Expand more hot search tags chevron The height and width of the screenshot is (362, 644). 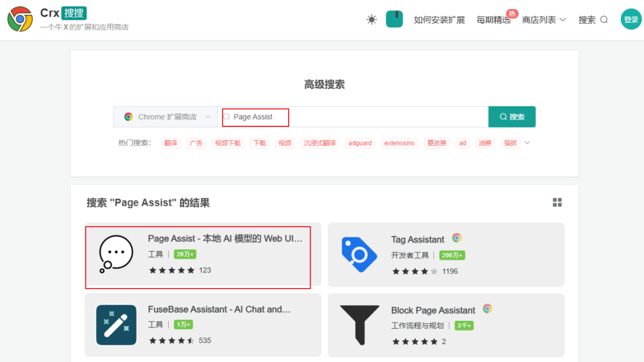pyautogui.click(x=527, y=143)
